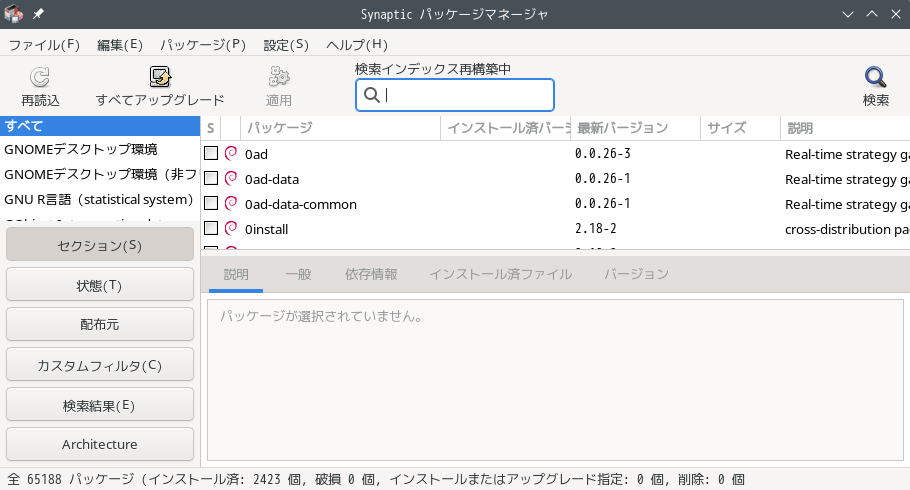Click the 状態(T) filter button

point(100,284)
